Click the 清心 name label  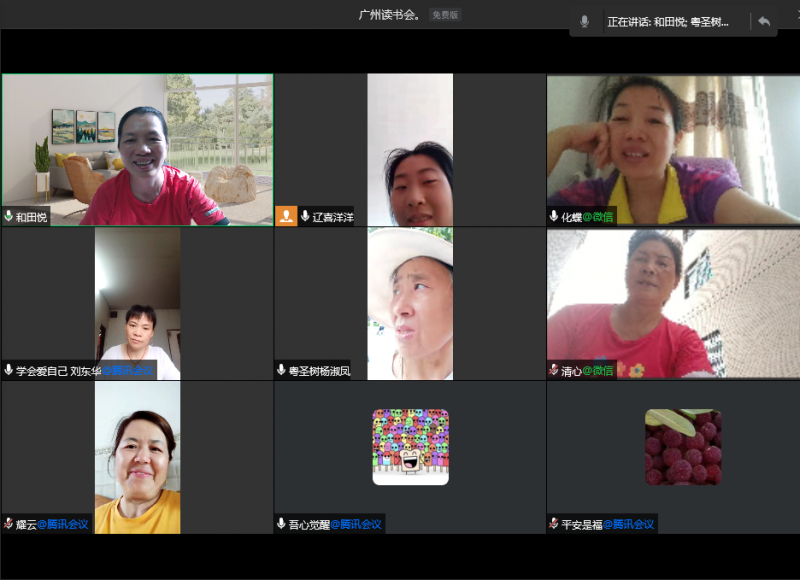(x=571, y=370)
